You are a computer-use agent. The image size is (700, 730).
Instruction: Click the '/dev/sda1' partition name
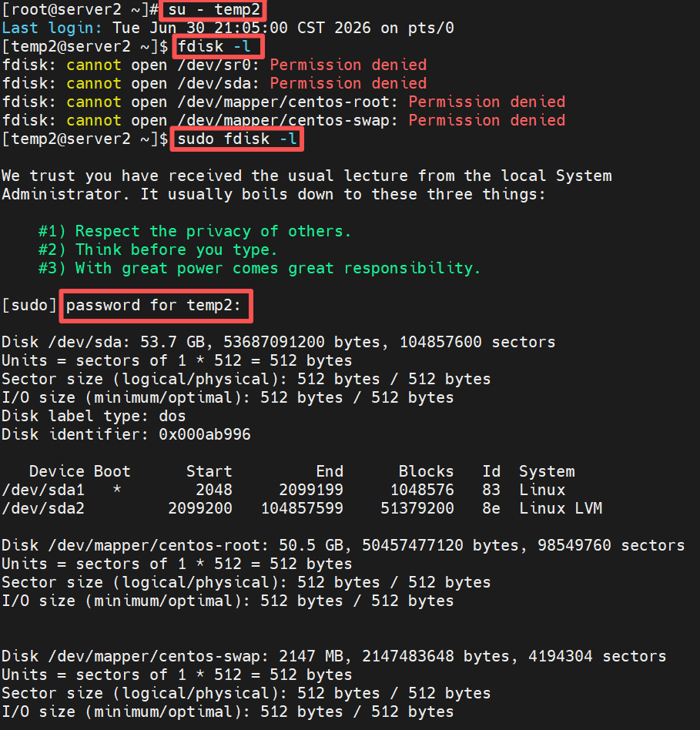click(x=43, y=490)
